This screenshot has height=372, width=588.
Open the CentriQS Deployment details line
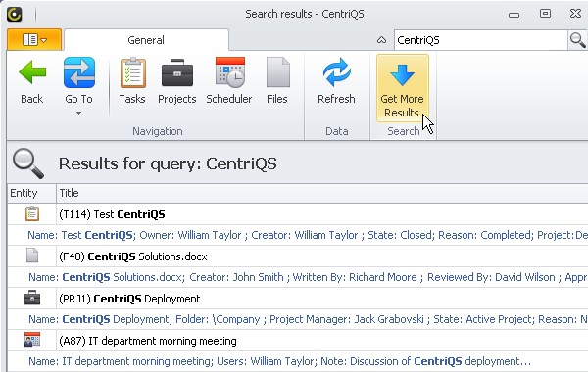pos(298,319)
